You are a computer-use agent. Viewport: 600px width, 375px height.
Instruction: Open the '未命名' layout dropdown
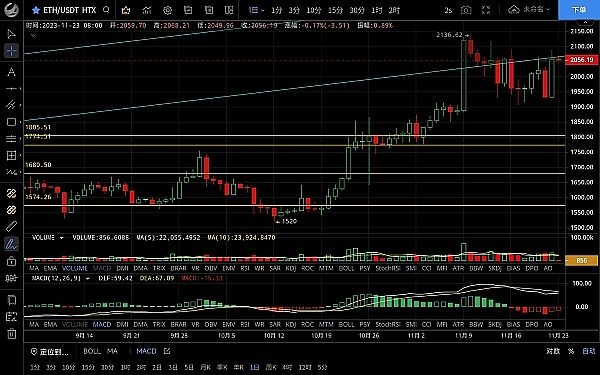click(x=536, y=10)
